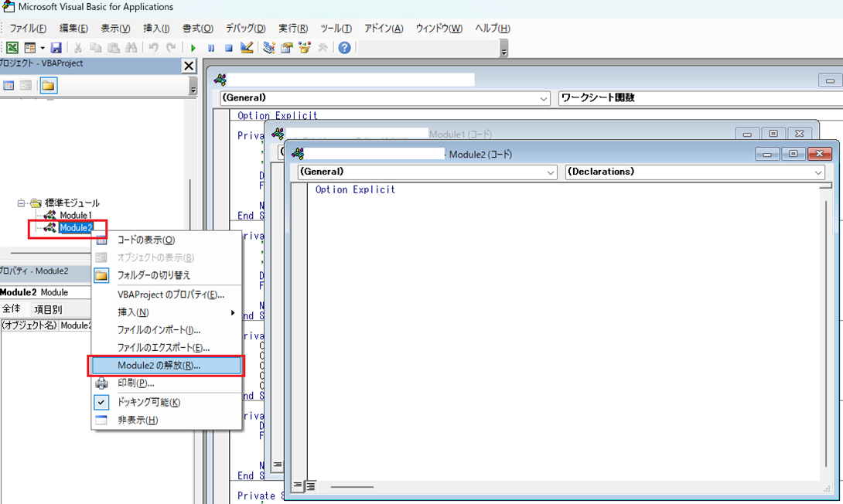Open the ウィンドウ(W) menu
Viewport: 843px width, 504px height.
click(x=439, y=29)
